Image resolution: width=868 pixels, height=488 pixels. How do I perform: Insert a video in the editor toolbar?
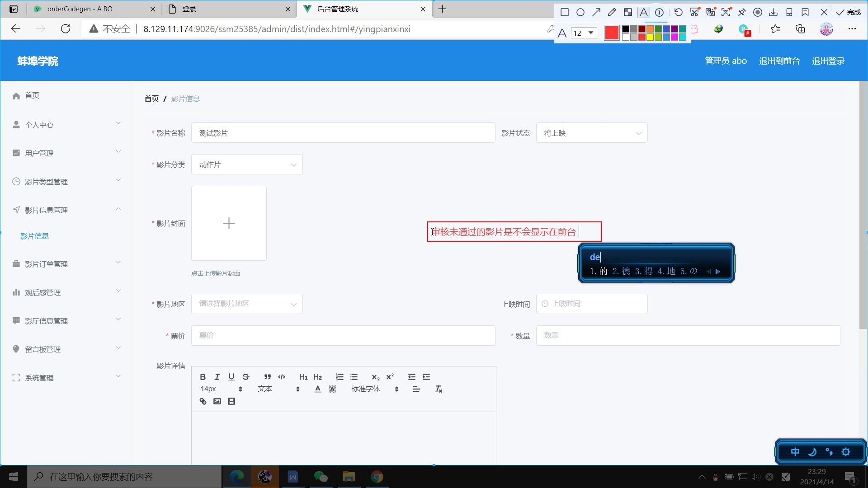[231, 401]
